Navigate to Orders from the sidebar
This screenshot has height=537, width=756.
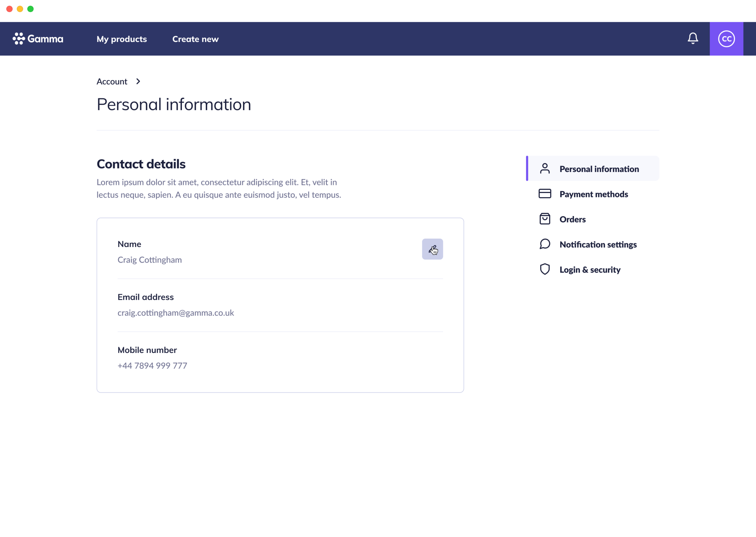pyautogui.click(x=572, y=219)
